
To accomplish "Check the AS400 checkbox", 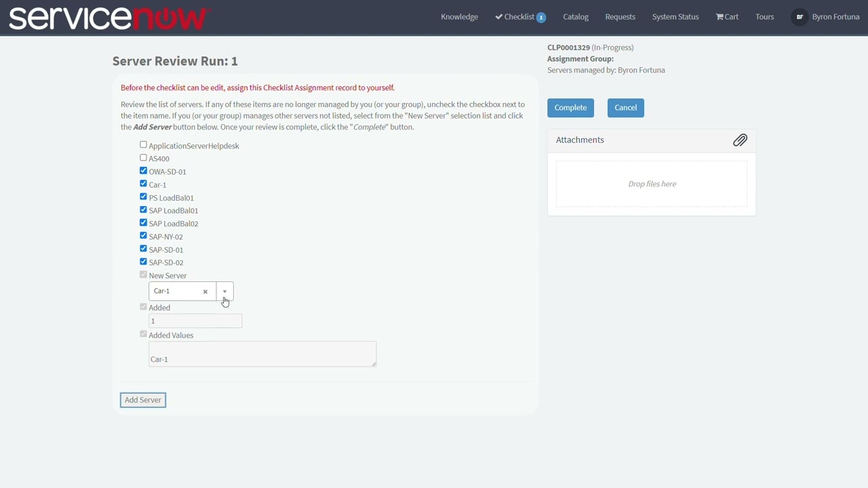I will [x=143, y=157].
